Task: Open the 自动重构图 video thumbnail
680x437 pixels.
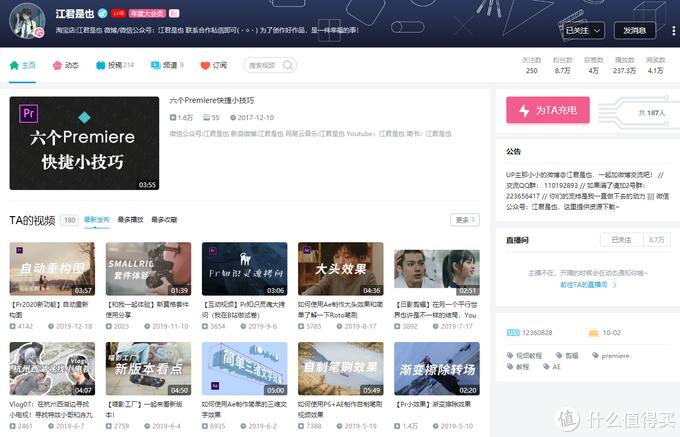Action: 52,269
